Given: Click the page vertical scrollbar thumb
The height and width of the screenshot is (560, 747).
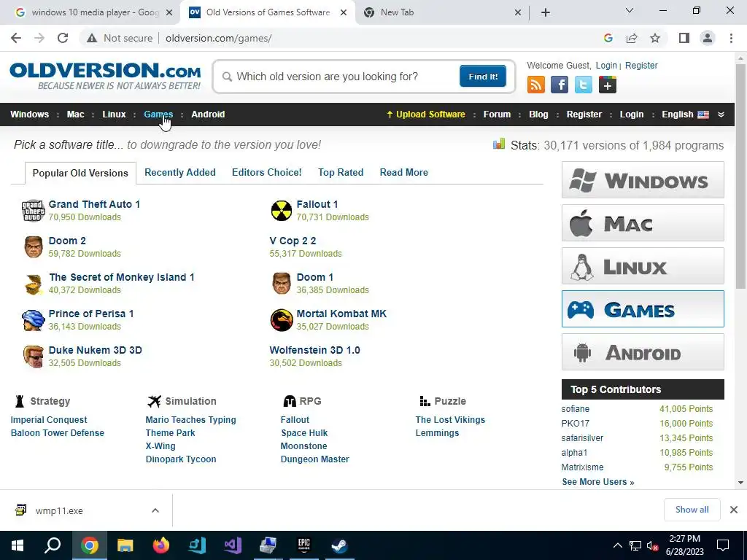Looking at the screenshot, I should 740,176.
